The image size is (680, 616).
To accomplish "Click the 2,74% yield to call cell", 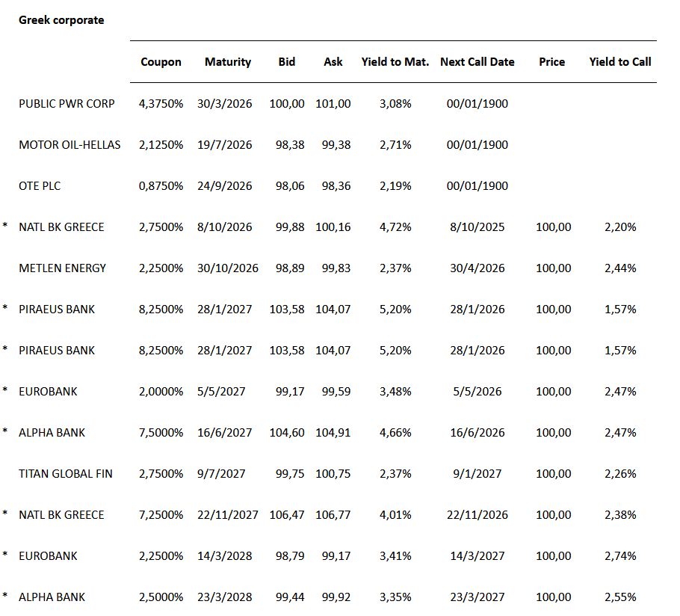I will click(x=620, y=556).
